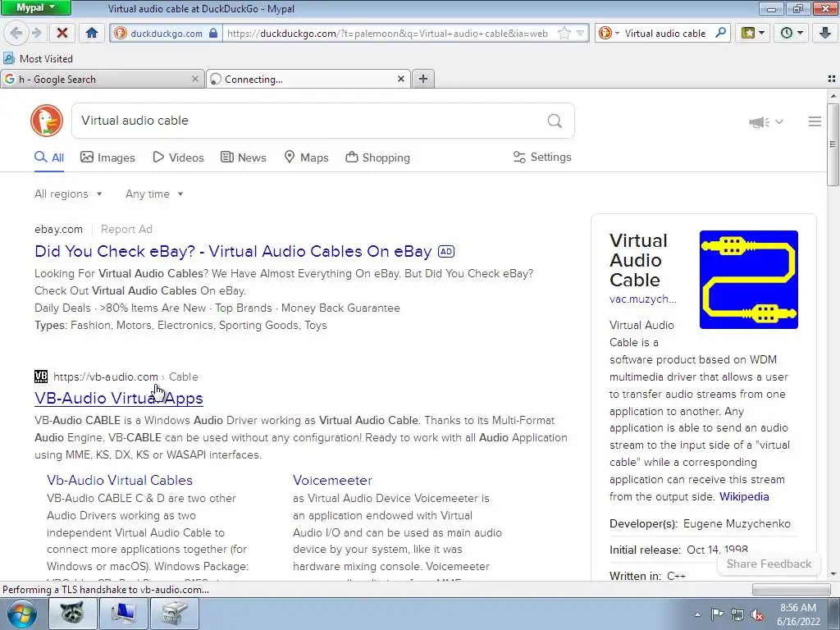
Task: Switch to Videos results
Action: click(178, 157)
